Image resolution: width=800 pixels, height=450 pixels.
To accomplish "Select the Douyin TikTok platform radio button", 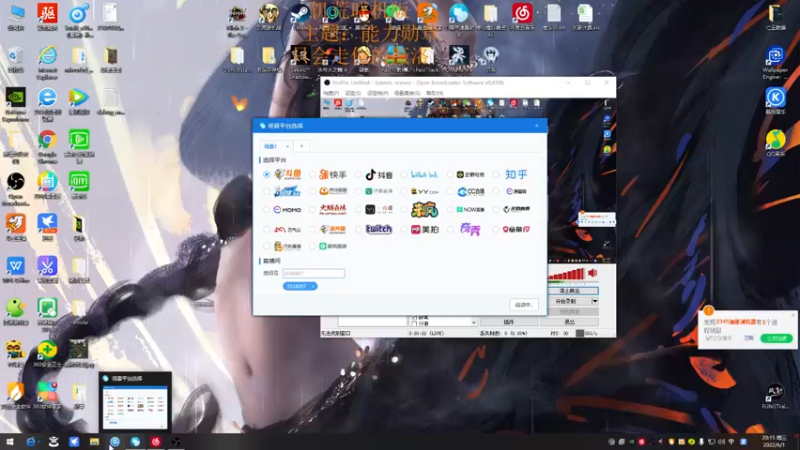I will pyautogui.click(x=358, y=174).
